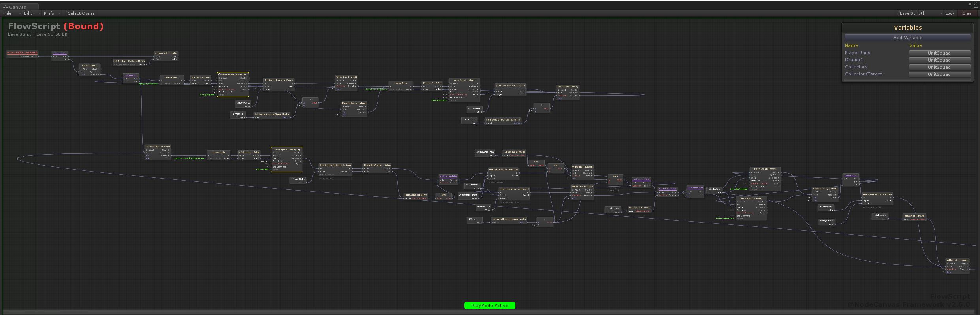The height and width of the screenshot is (315, 980).
Task: Click clock icon on lower highlighted Move Squad node
Action: 274,149
